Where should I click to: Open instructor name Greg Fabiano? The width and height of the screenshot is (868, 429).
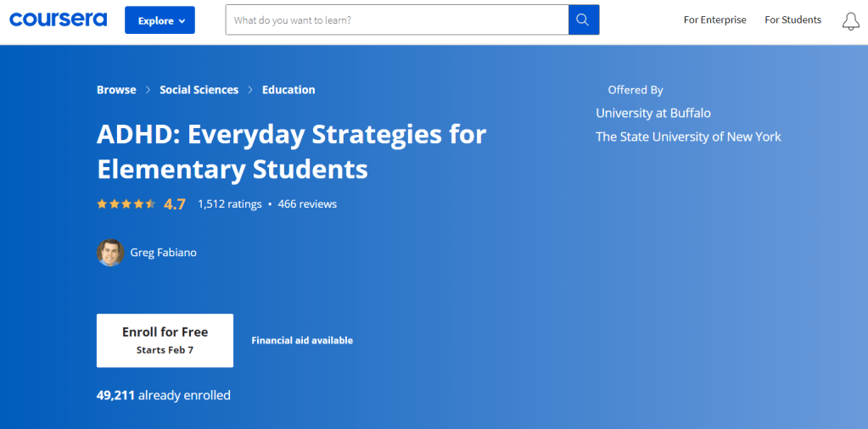163,253
